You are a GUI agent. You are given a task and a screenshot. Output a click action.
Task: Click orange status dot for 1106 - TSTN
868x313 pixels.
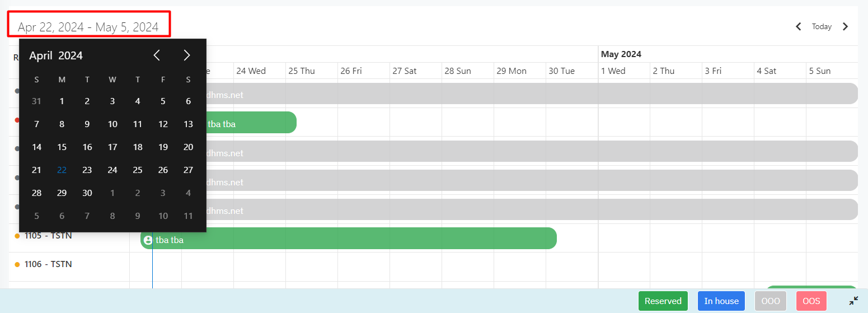pos(17,264)
